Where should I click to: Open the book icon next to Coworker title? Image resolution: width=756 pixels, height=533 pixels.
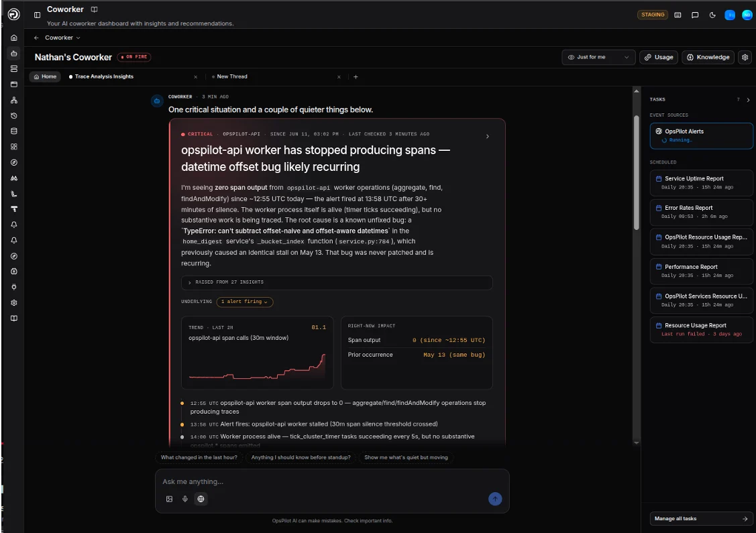pyautogui.click(x=94, y=9)
